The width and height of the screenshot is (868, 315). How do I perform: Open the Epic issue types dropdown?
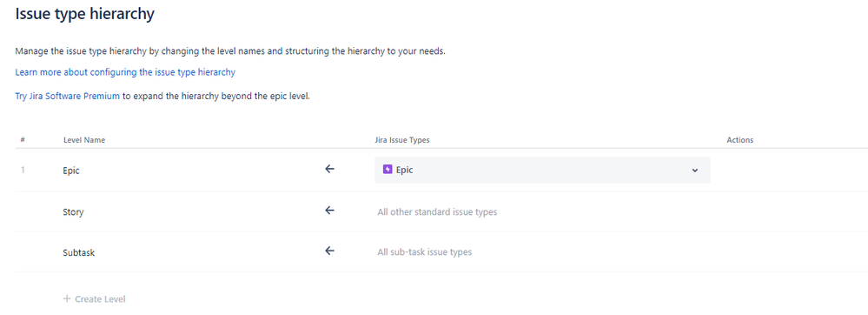(542, 171)
